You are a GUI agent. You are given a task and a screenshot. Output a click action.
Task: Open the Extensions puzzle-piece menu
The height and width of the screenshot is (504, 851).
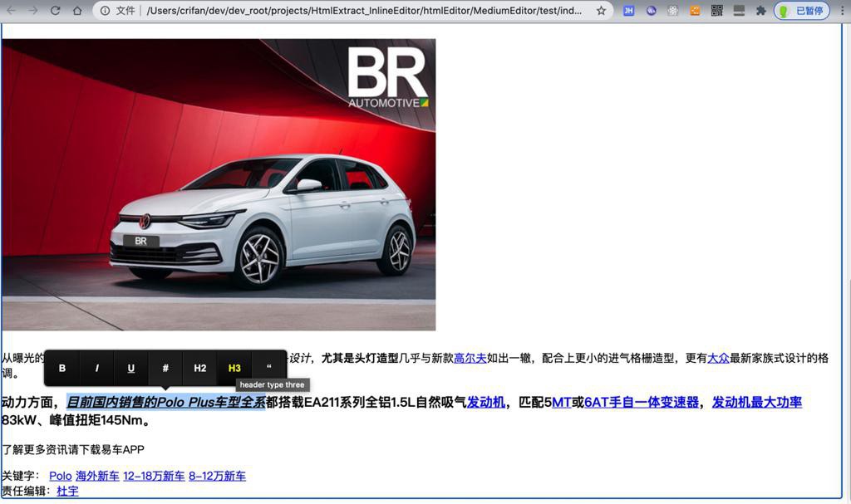(761, 10)
